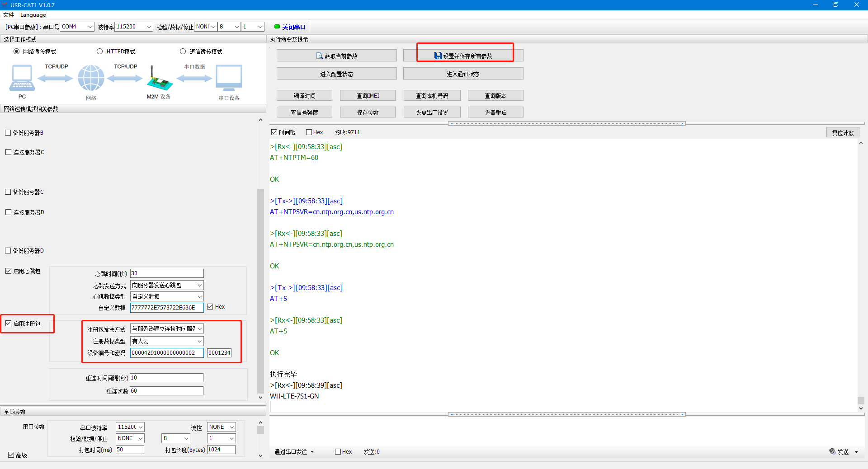Click 设备重启 button
Screen dimensions: 868x469
[495, 112]
